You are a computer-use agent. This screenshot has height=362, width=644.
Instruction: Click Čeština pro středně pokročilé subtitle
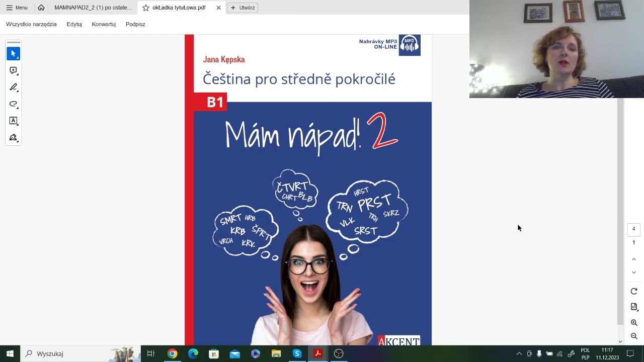[x=299, y=79]
